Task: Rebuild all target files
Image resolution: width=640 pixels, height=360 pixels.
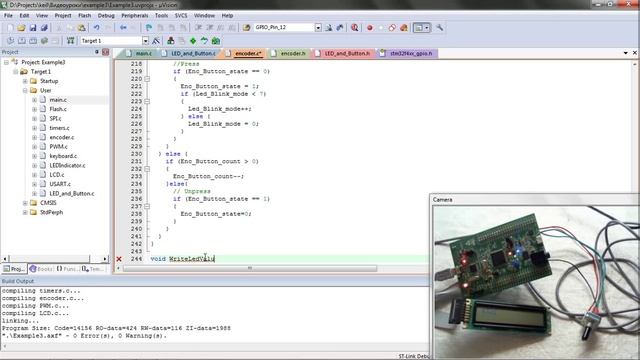Action: coord(33,41)
